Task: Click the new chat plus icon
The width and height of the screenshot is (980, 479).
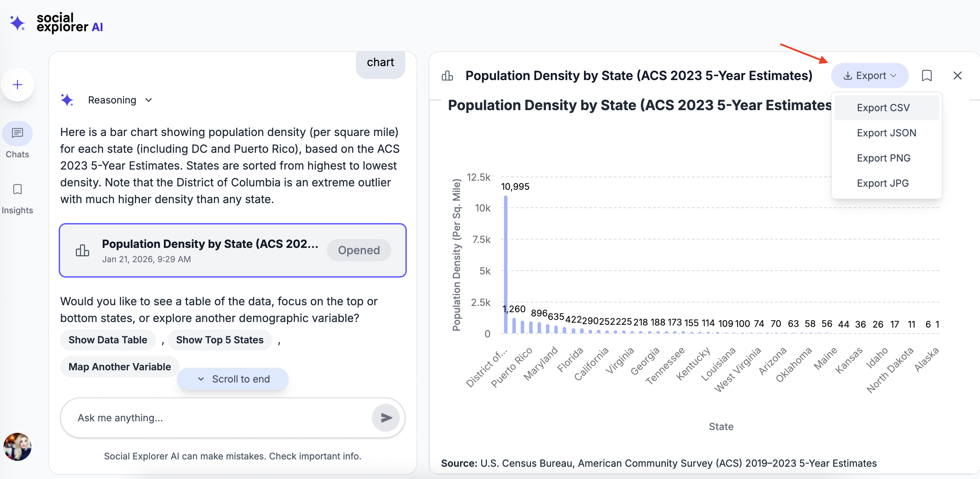Action: (17, 85)
